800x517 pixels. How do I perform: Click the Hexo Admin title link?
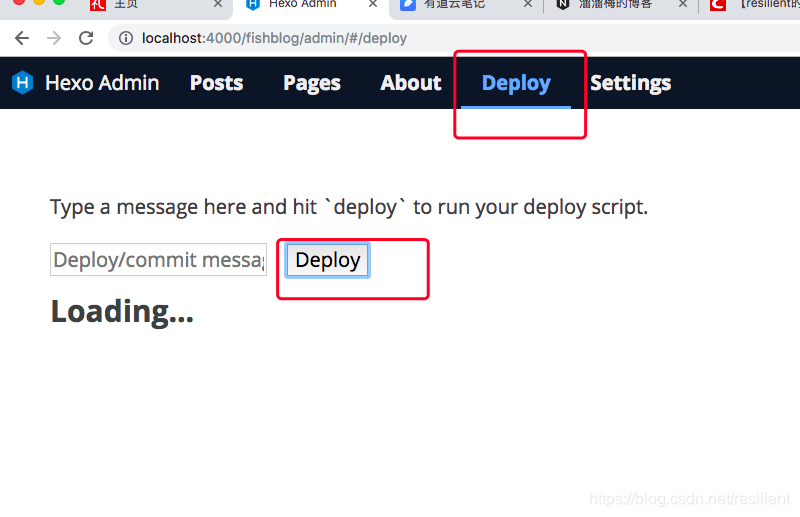[x=102, y=83]
